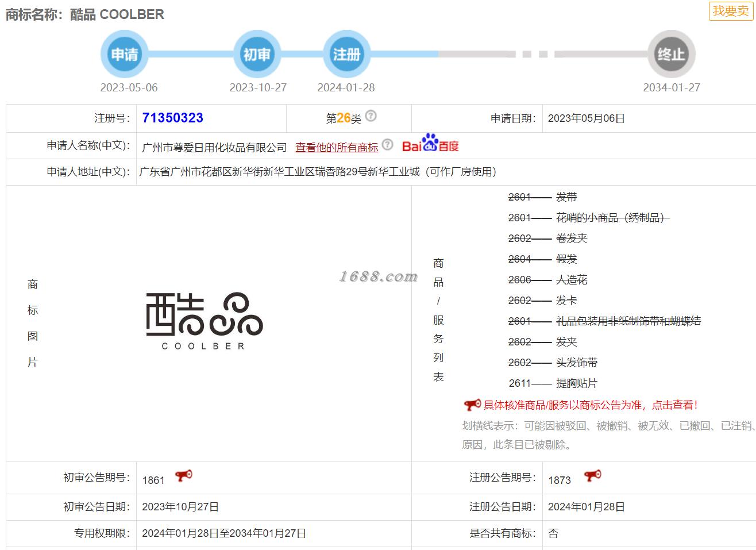Search applicant with Baidu logo icon
This screenshot has width=756, height=550.
pyautogui.click(x=430, y=143)
